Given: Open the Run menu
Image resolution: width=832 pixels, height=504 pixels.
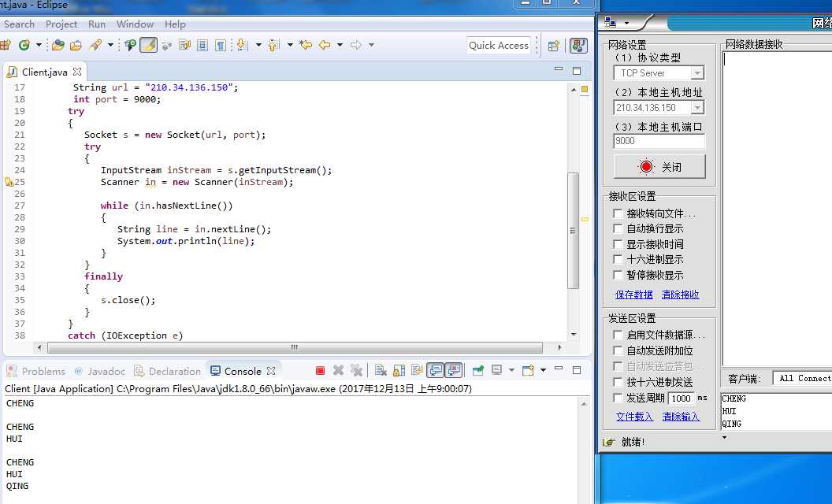Looking at the screenshot, I should pyautogui.click(x=97, y=24).
